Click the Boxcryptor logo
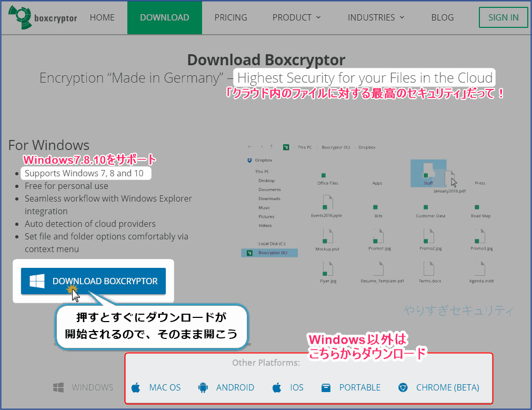 tap(43, 17)
